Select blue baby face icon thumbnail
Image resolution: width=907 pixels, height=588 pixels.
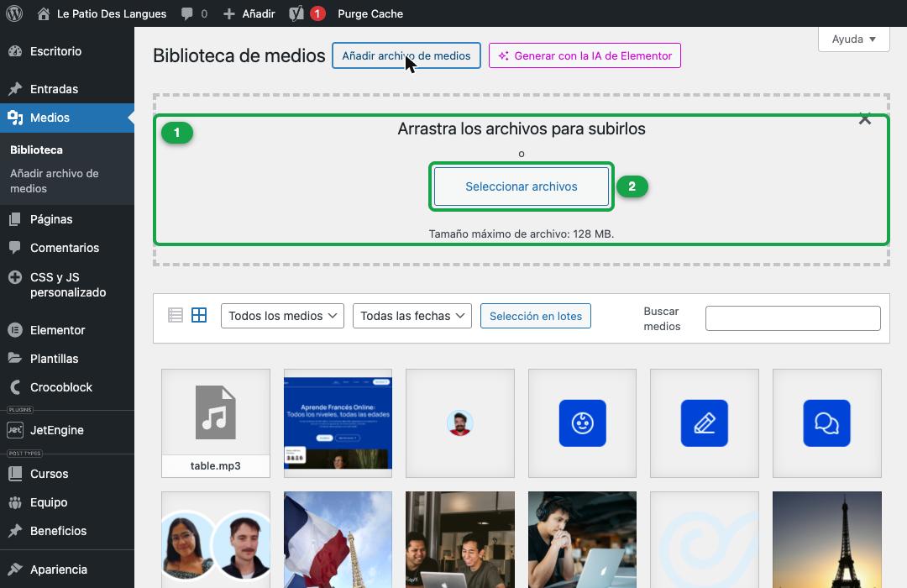[x=583, y=423]
